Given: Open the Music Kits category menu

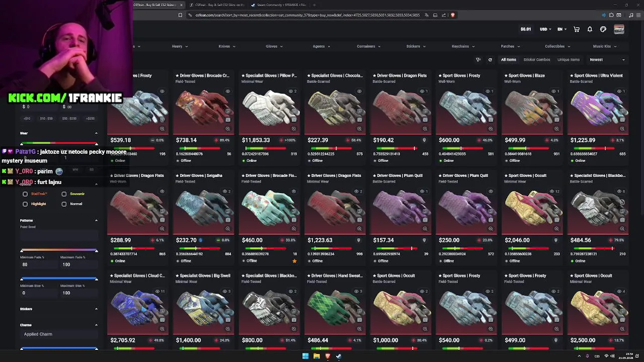Looking at the screenshot, I should tap(604, 46).
